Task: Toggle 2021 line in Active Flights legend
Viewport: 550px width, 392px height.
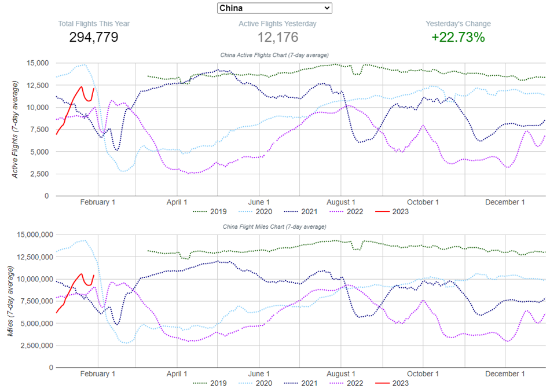Action: pos(301,211)
